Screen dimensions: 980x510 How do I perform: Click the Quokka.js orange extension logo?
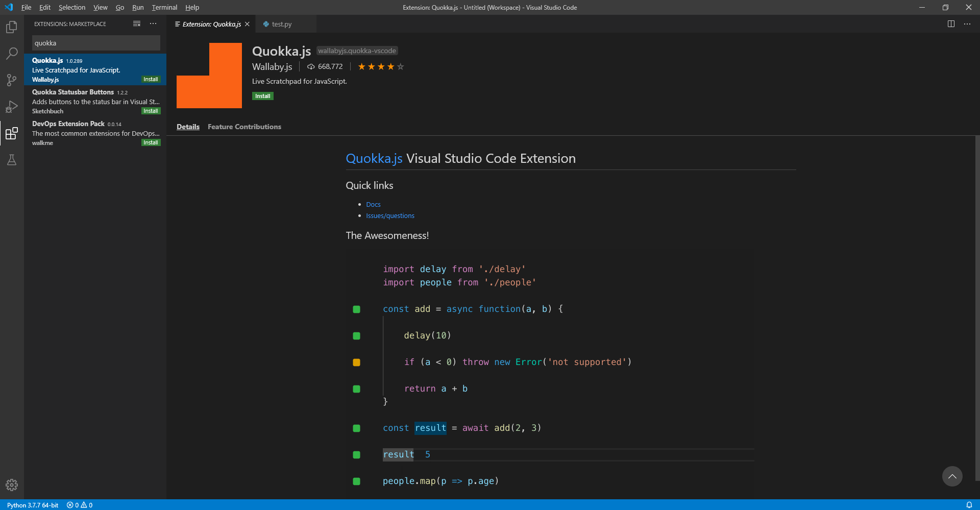pyautogui.click(x=209, y=76)
